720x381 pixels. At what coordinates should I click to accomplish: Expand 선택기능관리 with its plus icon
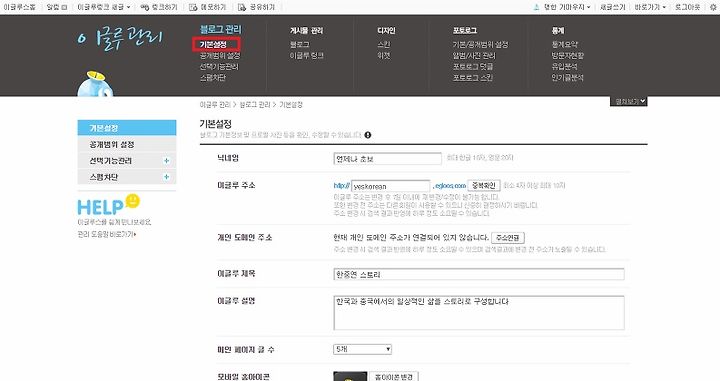[x=166, y=161]
